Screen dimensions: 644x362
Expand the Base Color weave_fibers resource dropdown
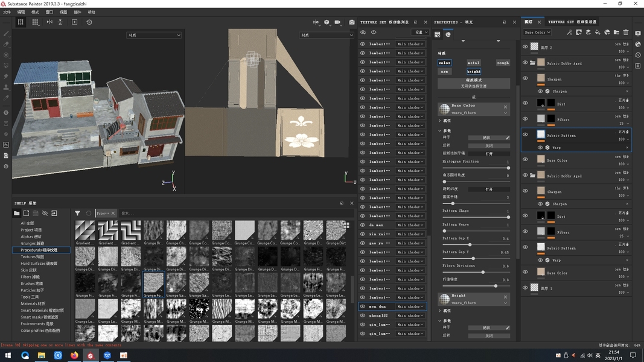(x=505, y=113)
